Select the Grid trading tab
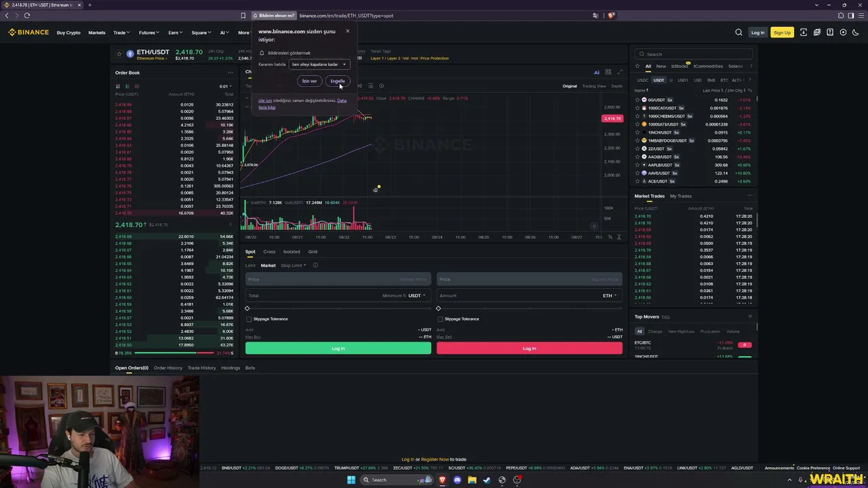 [313, 251]
